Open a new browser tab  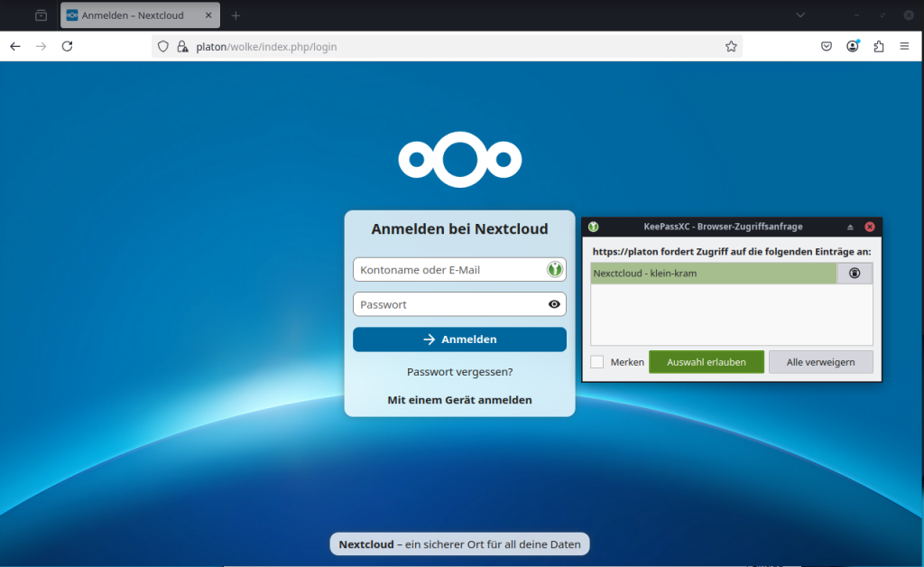(x=236, y=15)
